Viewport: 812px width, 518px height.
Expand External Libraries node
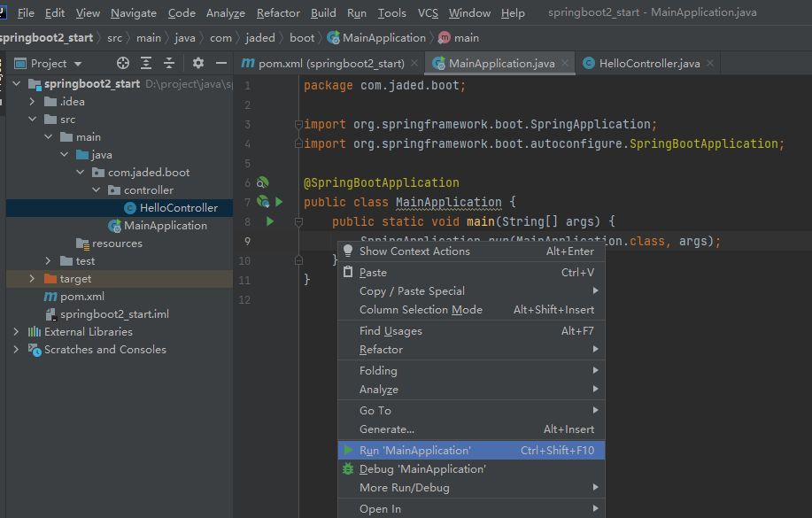[x=16, y=332]
